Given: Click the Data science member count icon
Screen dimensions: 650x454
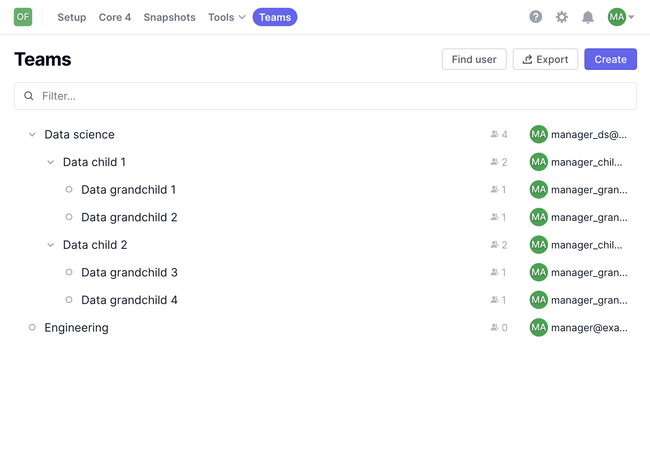Looking at the screenshot, I should (x=494, y=135).
